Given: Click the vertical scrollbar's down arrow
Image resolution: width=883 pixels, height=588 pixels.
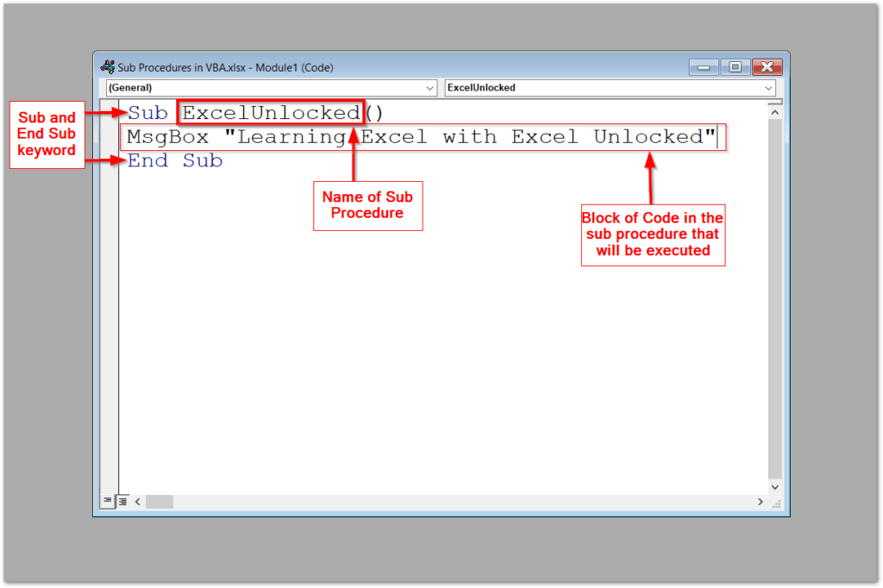Looking at the screenshot, I should (x=774, y=485).
